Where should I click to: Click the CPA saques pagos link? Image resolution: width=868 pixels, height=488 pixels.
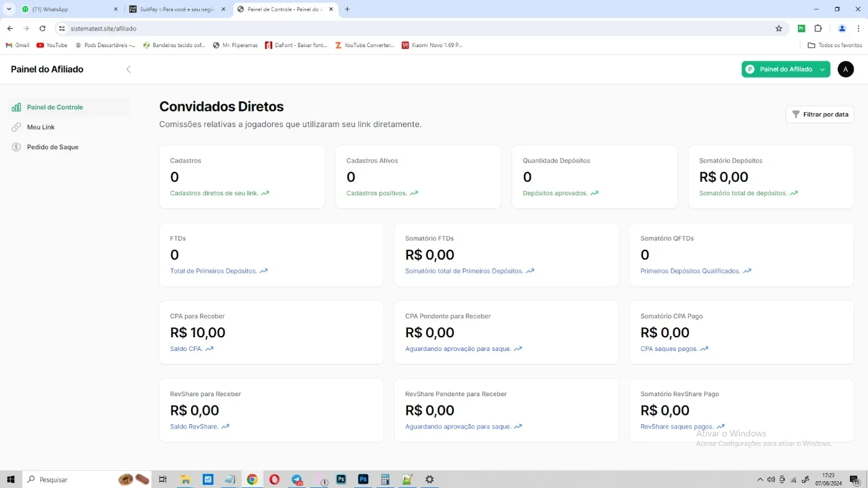click(x=669, y=348)
